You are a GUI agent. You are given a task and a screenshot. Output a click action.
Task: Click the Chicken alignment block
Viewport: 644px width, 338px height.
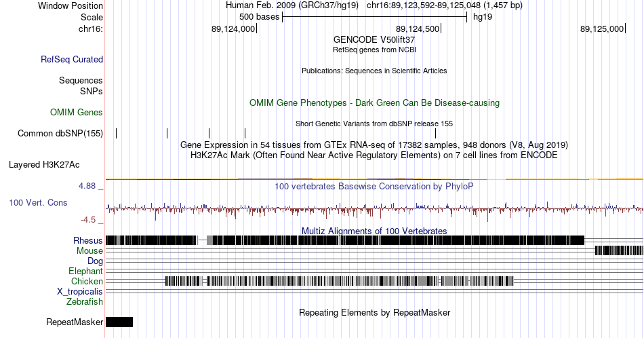coord(339,281)
